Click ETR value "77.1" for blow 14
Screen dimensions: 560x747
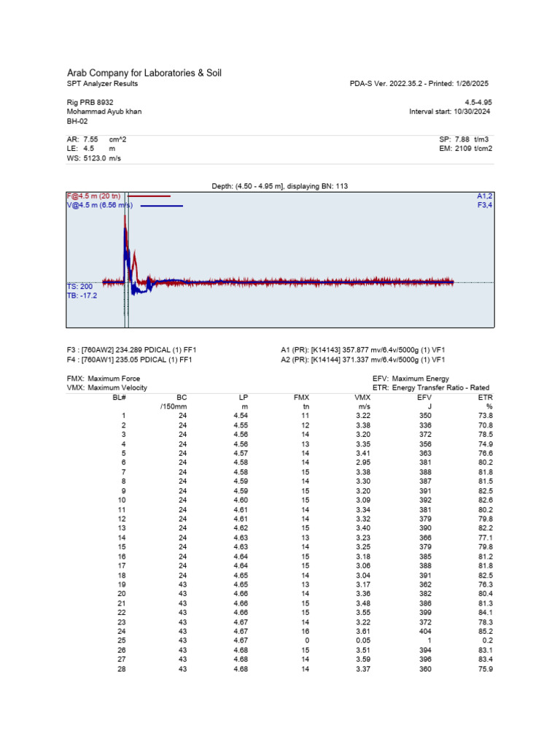[x=485, y=538]
